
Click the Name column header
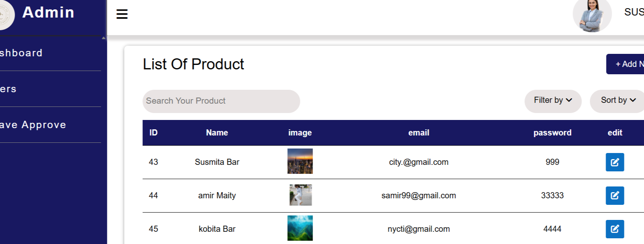click(217, 133)
